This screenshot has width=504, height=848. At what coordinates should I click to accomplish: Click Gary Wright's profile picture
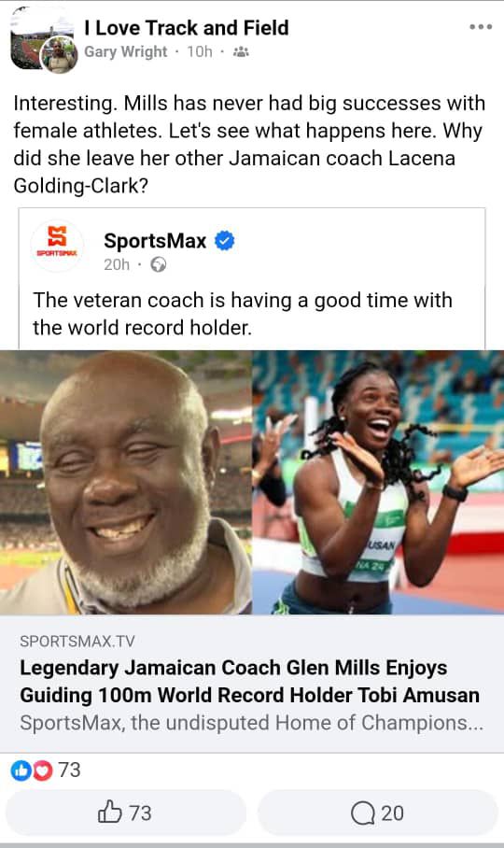coord(59,54)
